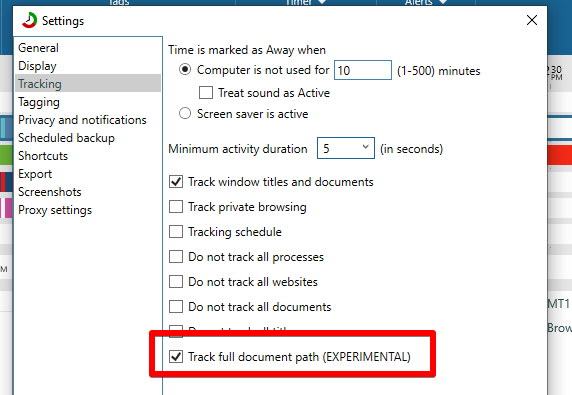572x395 pixels.
Task: Open the Shortcuts settings section
Action: click(x=43, y=156)
